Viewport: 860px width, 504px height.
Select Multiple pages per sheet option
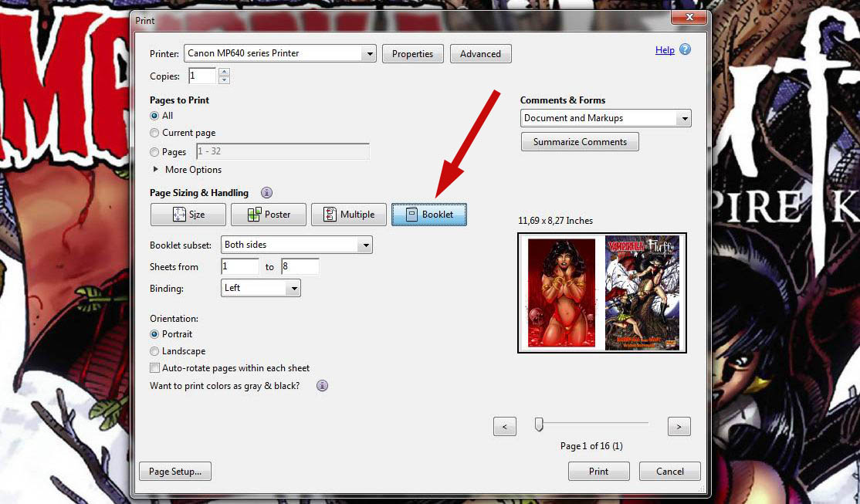coord(349,215)
